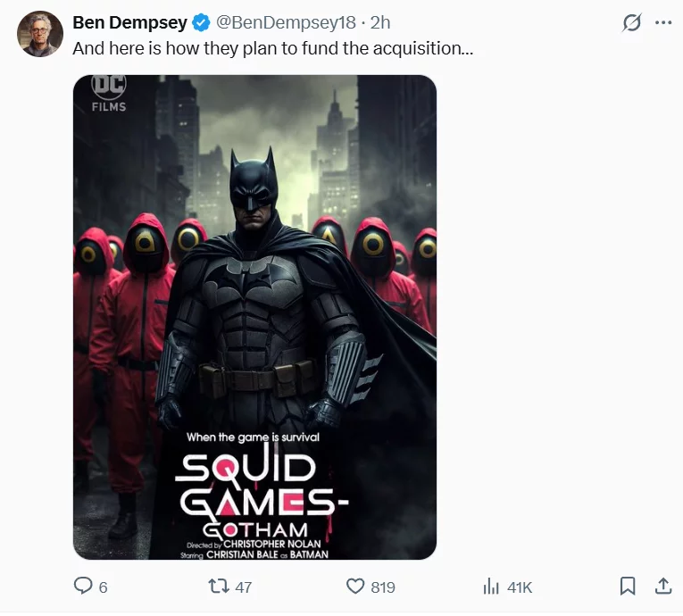The image size is (683, 616).
Task: View post analytics bar chart icon
Action: pyautogui.click(x=490, y=586)
